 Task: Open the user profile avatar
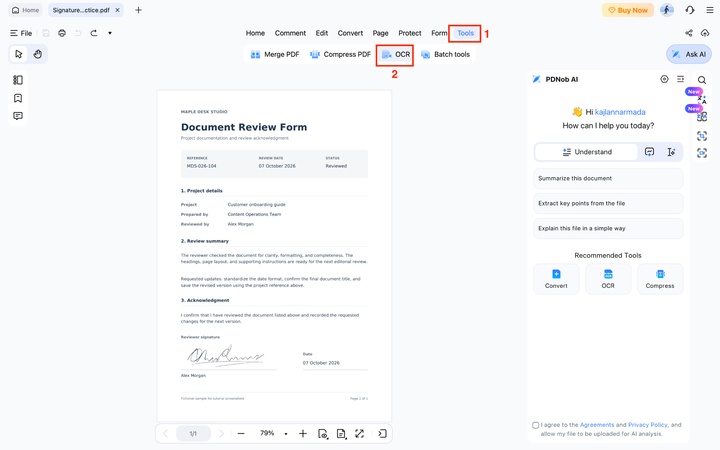point(667,10)
